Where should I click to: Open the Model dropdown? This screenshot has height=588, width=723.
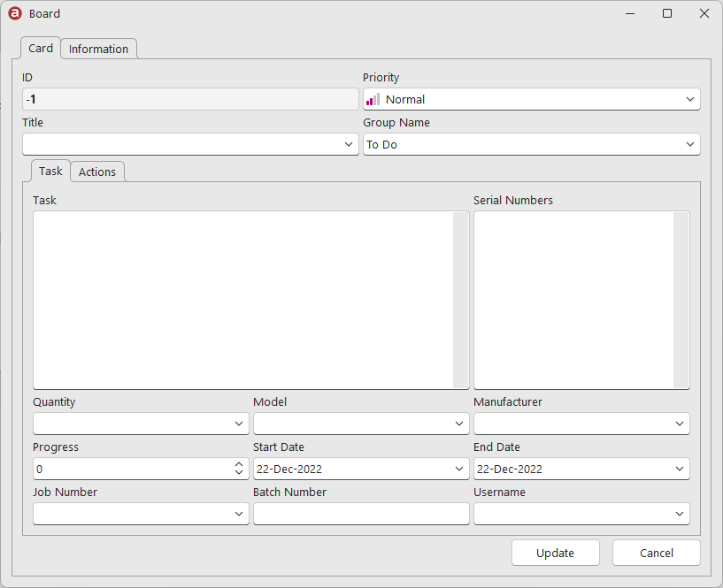pos(459,424)
